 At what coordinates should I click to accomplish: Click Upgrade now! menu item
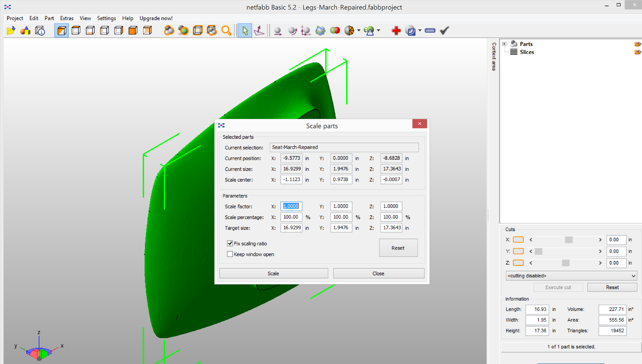(156, 18)
